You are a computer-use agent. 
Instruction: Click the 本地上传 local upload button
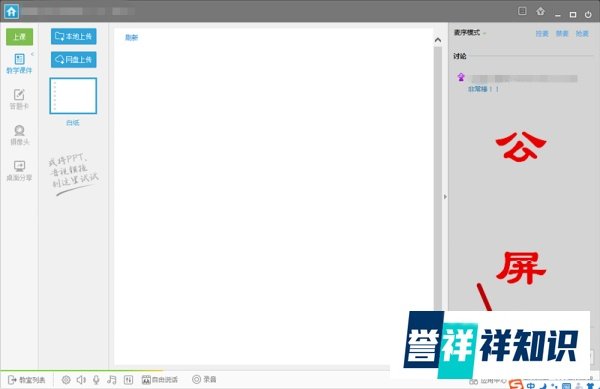pos(73,36)
